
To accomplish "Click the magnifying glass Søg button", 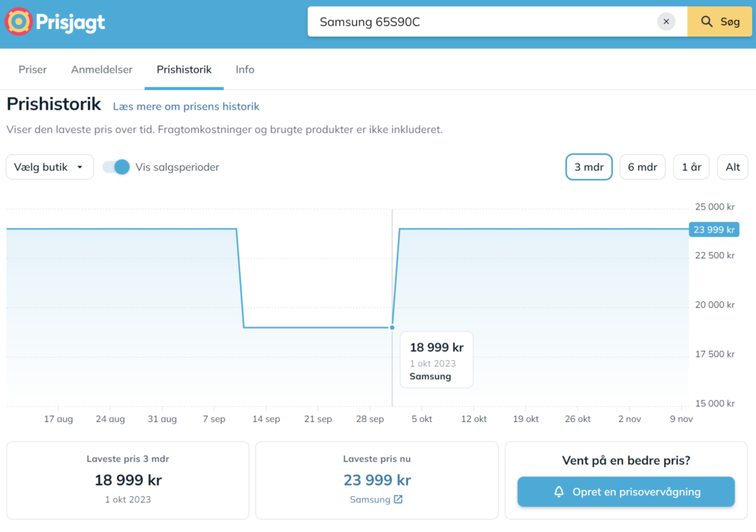I will point(720,21).
